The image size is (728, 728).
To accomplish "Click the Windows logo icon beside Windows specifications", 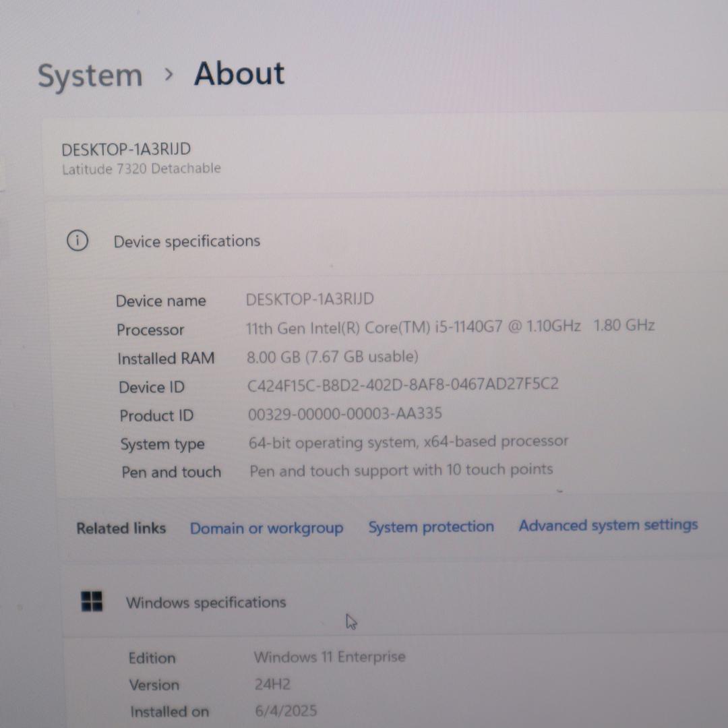I will pos(92,601).
